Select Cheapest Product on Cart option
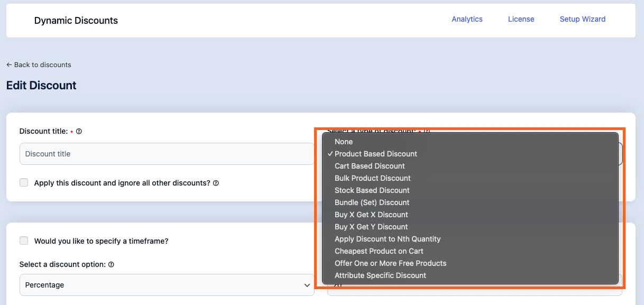 tap(379, 251)
